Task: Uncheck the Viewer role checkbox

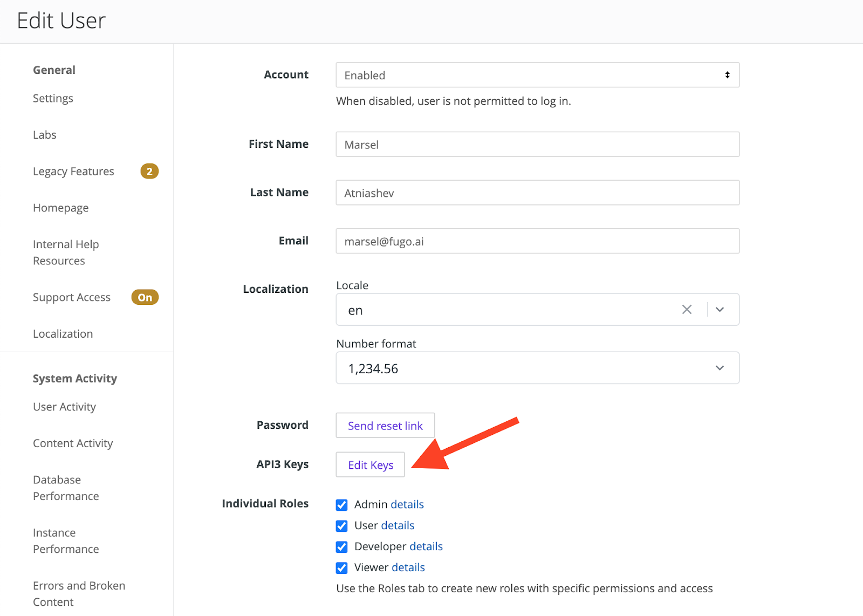Action: pos(341,568)
